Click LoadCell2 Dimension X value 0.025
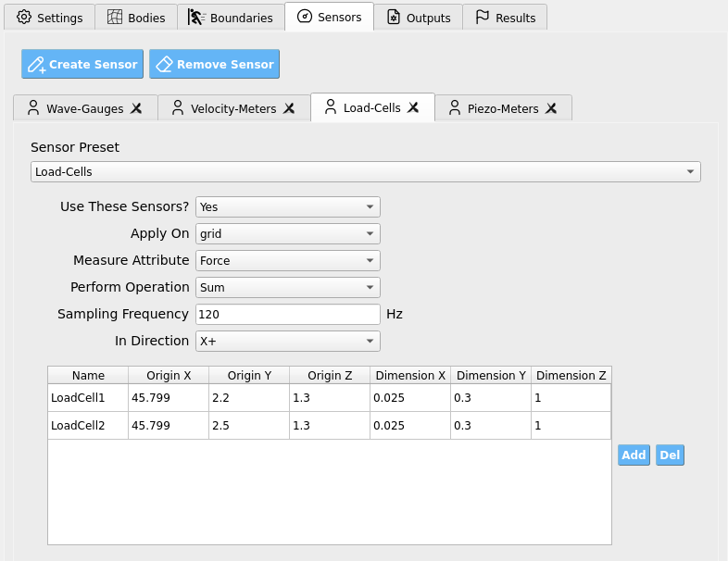 point(410,426)
